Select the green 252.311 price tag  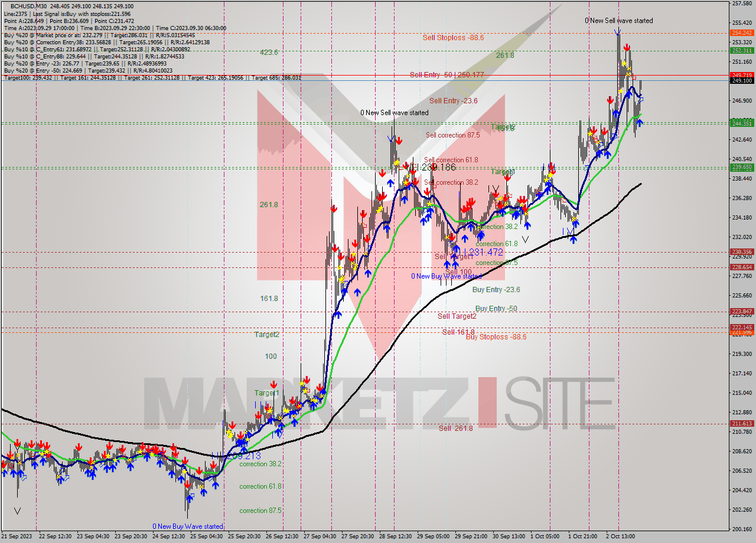pyautogui.click(x=742, y=51)
